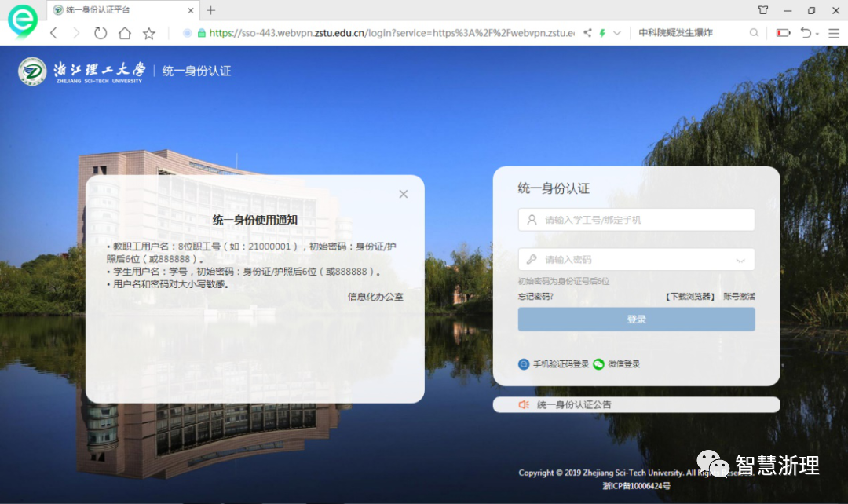848x504 pixels.
Task: Click the 下载浏览器 download link
Action: [x=690, y=297]
